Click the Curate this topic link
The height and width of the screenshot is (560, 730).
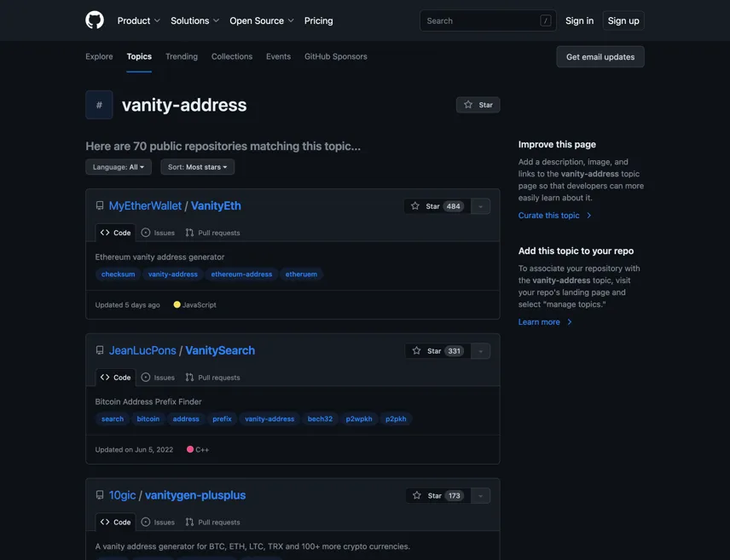[x=554, y=216]
